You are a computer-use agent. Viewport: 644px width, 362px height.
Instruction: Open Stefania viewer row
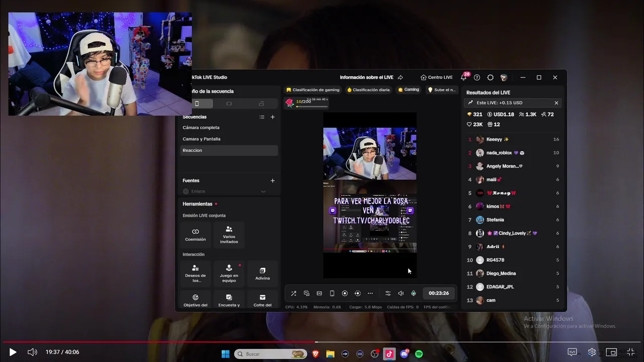coord(513,220)
